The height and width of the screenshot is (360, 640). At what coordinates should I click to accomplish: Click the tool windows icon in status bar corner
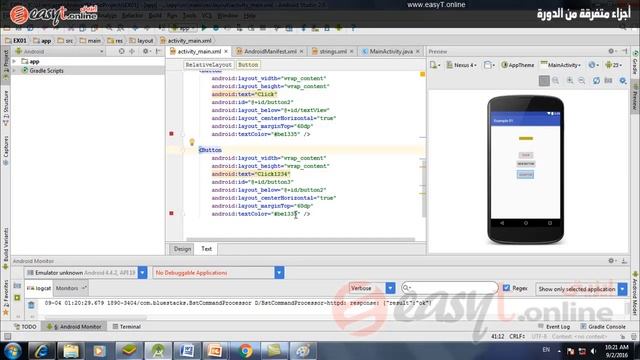(7, 337)
